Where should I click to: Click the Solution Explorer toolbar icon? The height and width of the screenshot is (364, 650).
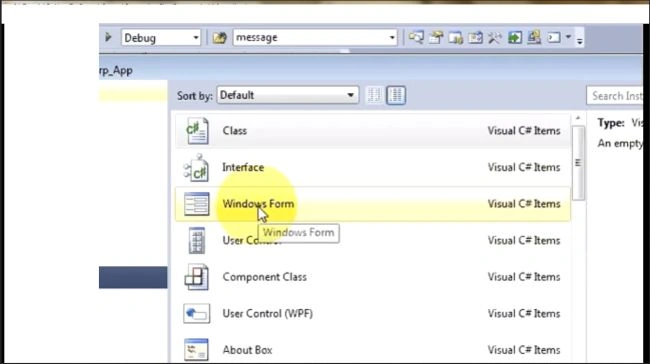point(416,38)
